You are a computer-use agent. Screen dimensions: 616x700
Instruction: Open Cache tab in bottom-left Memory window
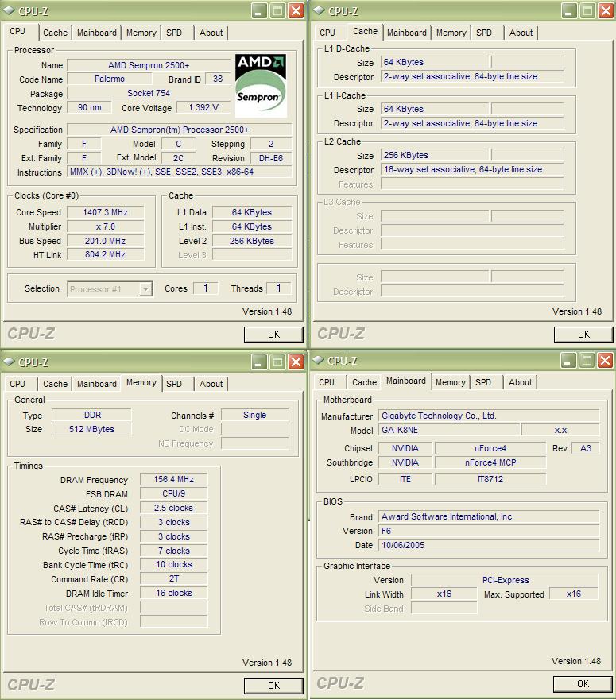[55, 384]
